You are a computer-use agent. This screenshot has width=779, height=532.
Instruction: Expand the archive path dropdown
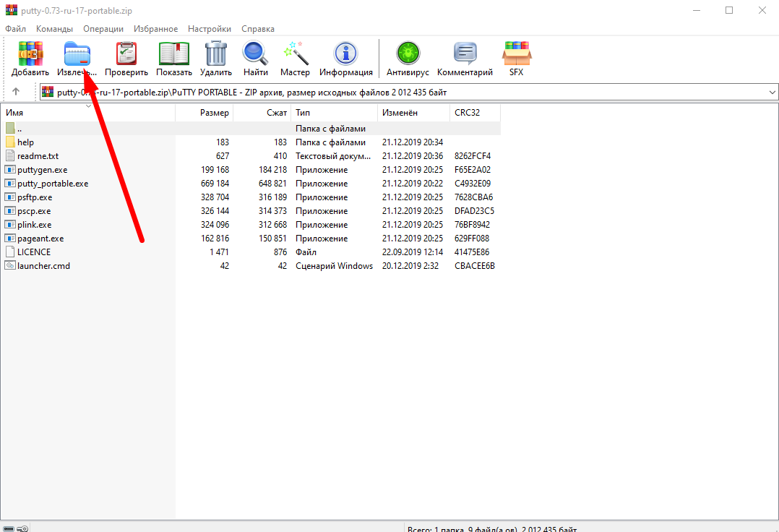pyautogui.click(x=772, y=93)
